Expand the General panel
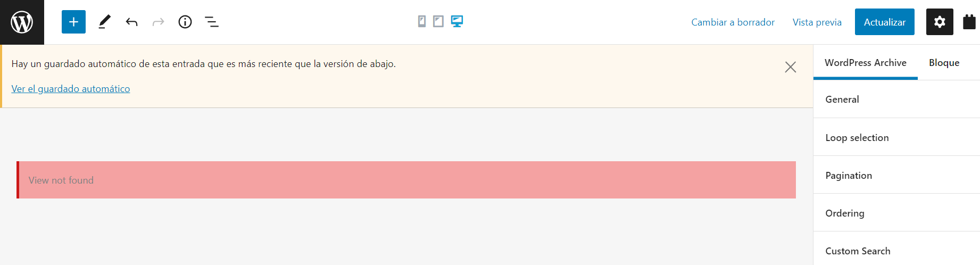 [896, 100]
